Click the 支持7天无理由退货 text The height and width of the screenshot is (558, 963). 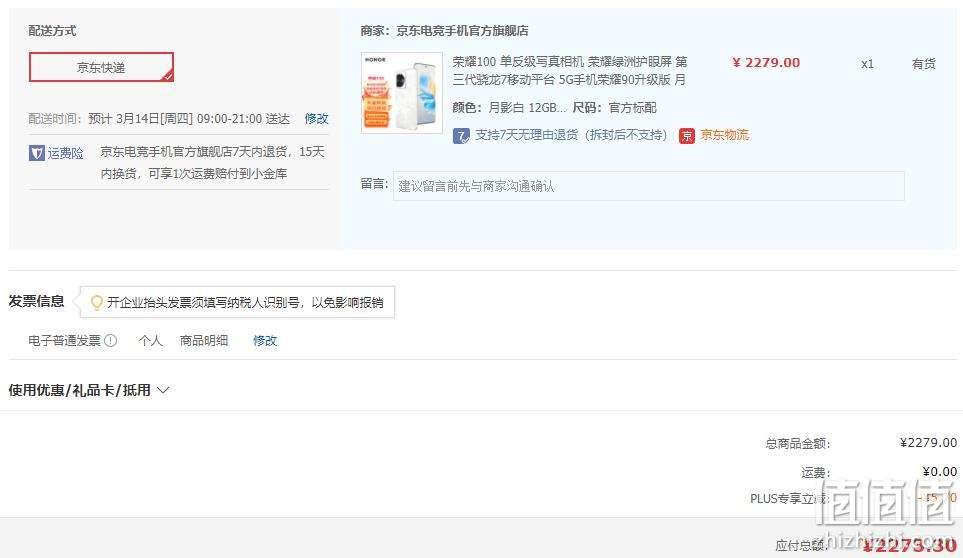[x=571, y=135]
